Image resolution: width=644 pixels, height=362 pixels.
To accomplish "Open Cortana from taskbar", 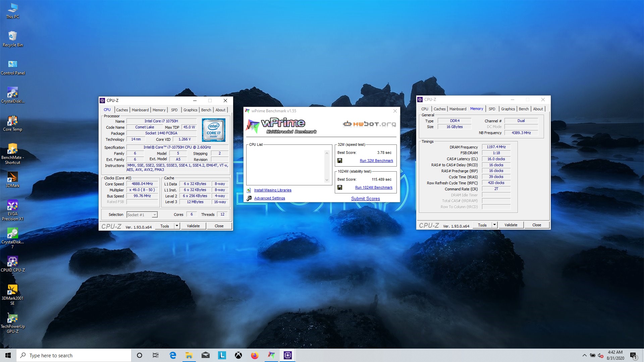I will 140,355.
